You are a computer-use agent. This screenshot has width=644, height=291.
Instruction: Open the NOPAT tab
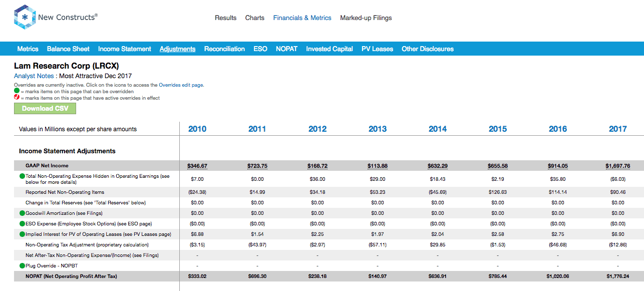(286, 49)
